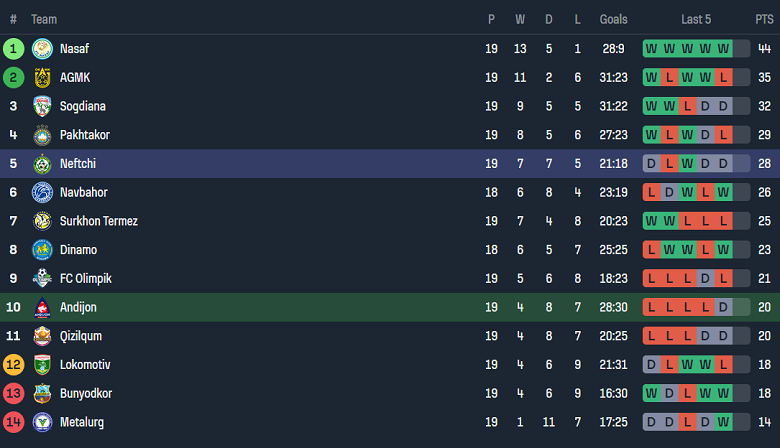Click the Neftchi team logo

[42, 164]
